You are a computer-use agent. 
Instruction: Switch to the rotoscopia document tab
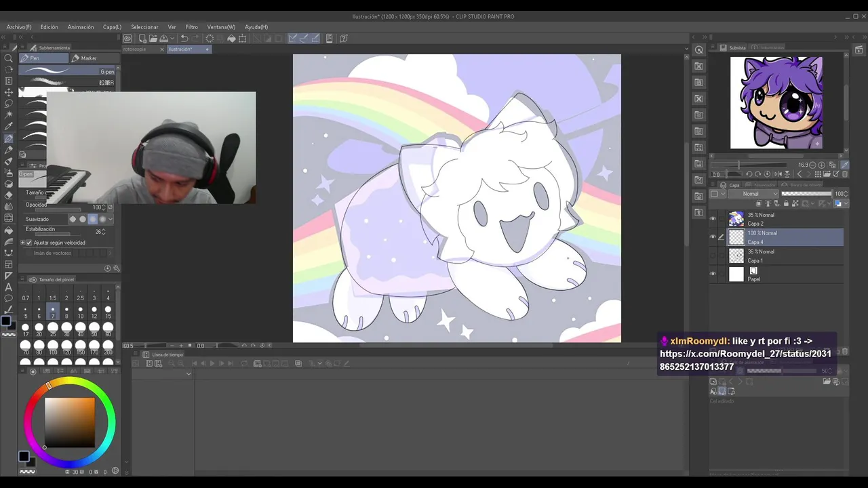(x=134, y=49)
